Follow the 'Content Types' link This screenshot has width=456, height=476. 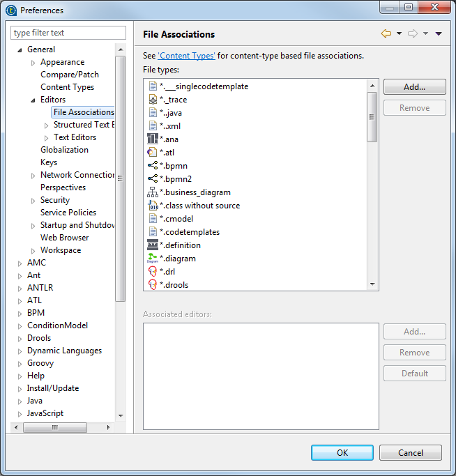(187, 56)
